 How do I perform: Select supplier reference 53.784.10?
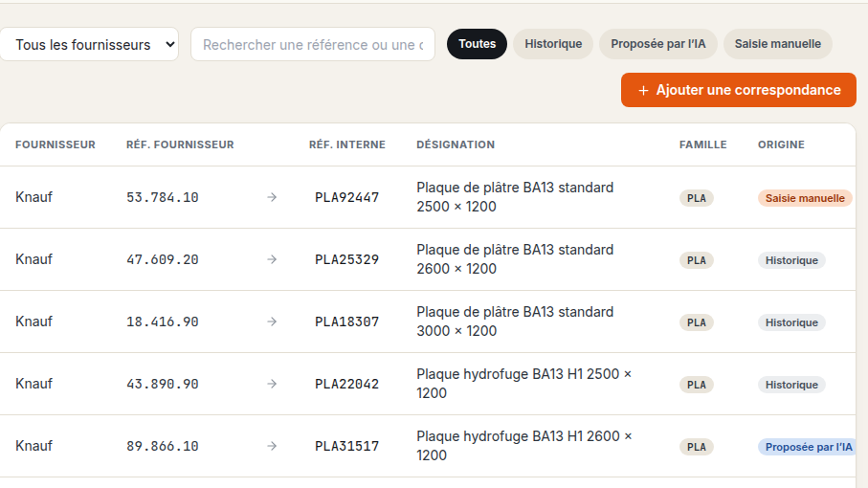162,197
